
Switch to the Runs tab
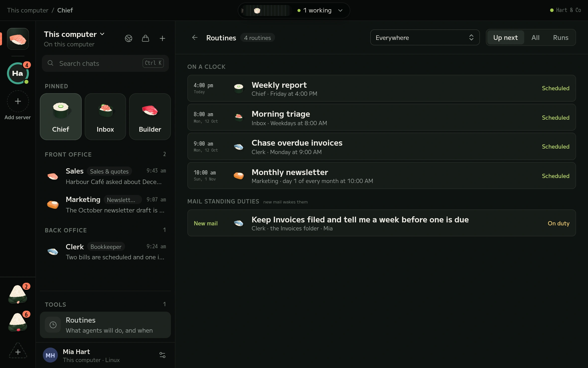click(561, 38)
